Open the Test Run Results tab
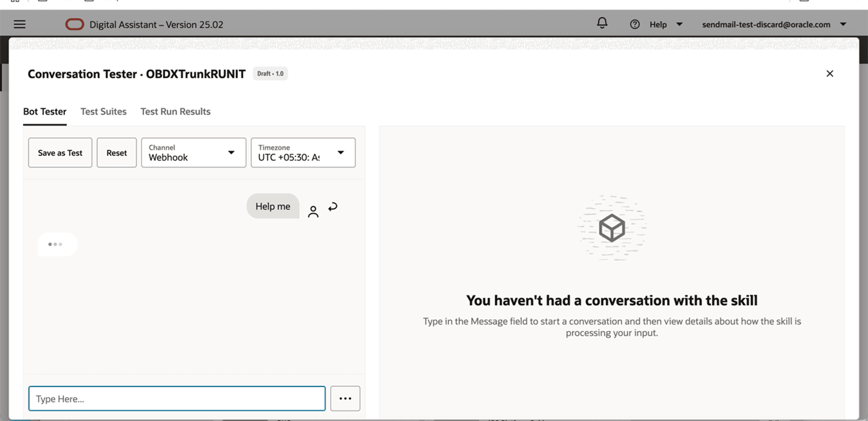Viewport: 868px width, 421px height. pos(175,112)
